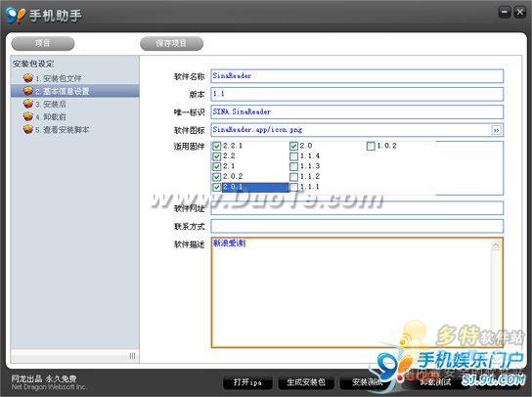Enable firmware 1.1.1 checkbox
Image resolution: width=532 pixels, height=397 pixels.
(x=293, y=187)
